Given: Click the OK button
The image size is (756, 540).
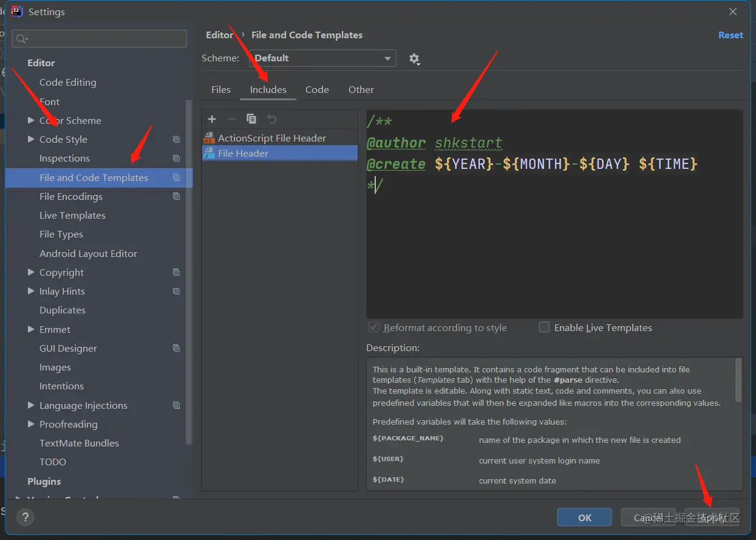Looking at the screenshot, I should [x=585, y=518].
